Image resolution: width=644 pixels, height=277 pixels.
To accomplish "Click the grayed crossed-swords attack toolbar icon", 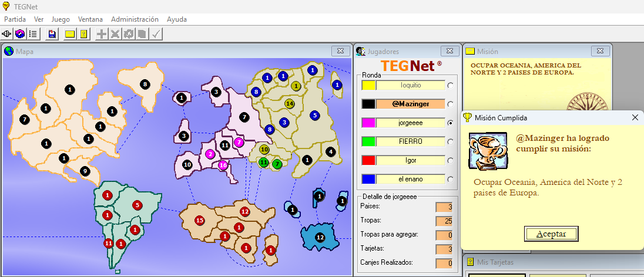I will [115, 33].
